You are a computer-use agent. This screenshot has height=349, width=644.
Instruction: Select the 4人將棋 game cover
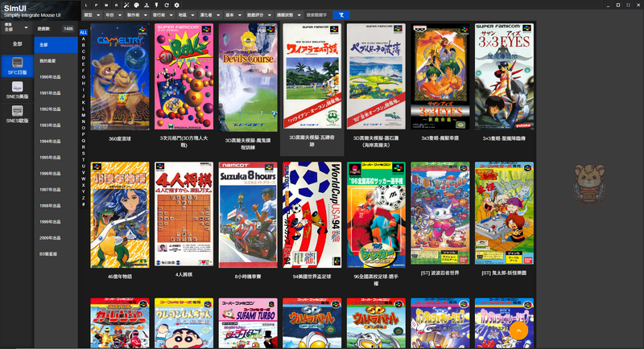(184, 214)
